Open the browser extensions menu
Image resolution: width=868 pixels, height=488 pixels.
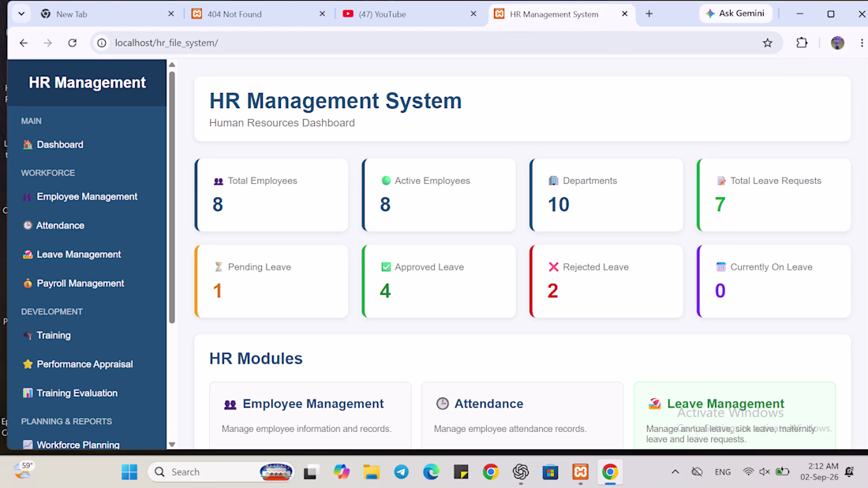(x=802, y=43)
